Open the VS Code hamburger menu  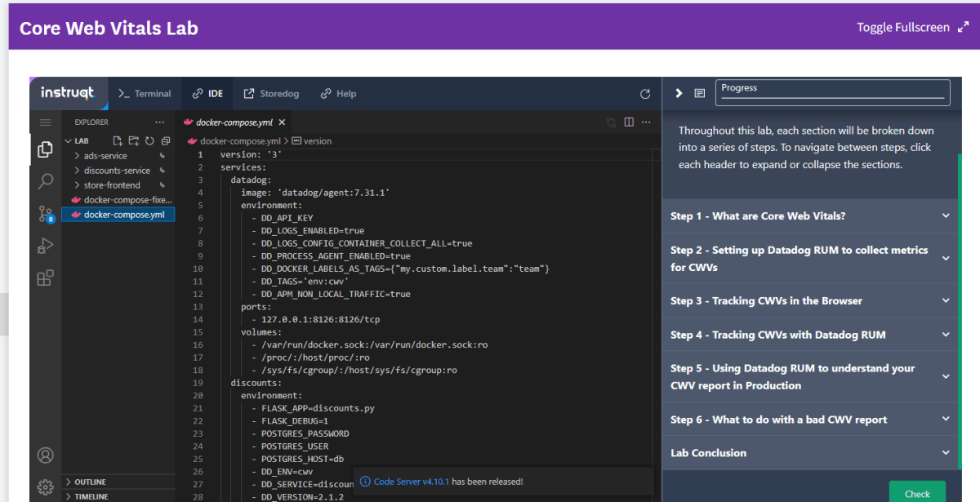pyautogui.click(x=46, y=122)
